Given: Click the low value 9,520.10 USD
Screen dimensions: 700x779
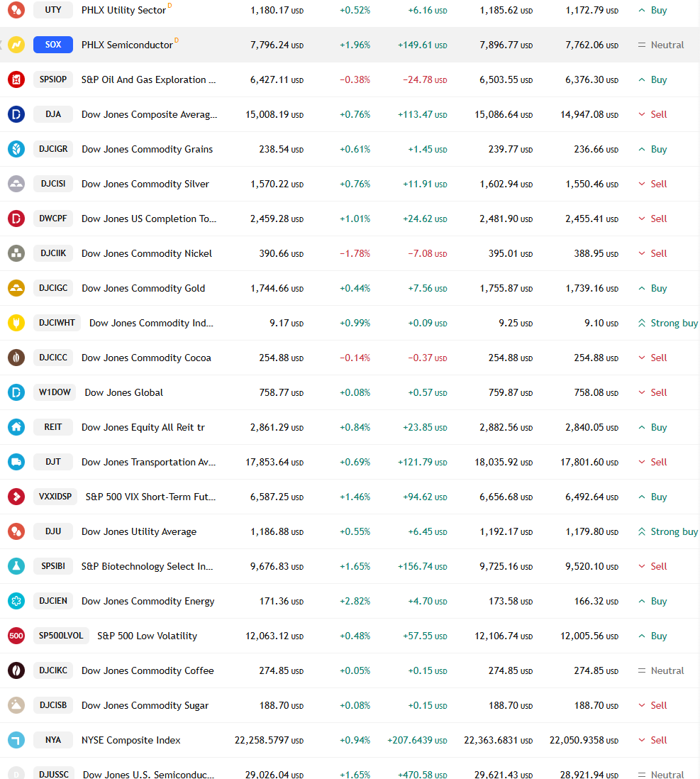Looking at the screenshot, I should (591, 566).
